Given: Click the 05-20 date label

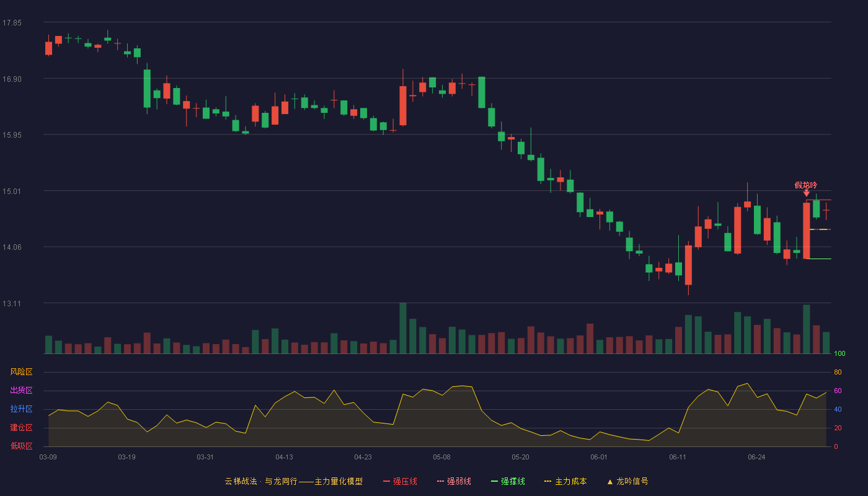Looking at the screenshot, I should (520, 457).
